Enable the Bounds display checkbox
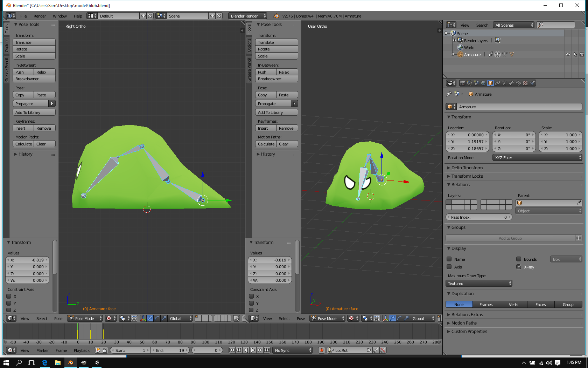The width and height of the screenshot is (588, 368). click(519, 259)
